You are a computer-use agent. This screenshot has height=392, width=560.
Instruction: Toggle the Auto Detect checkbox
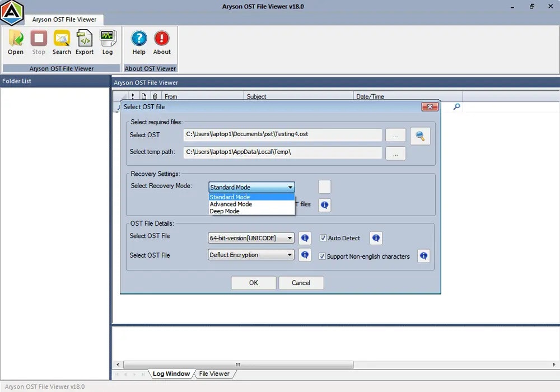click(323, 238)
